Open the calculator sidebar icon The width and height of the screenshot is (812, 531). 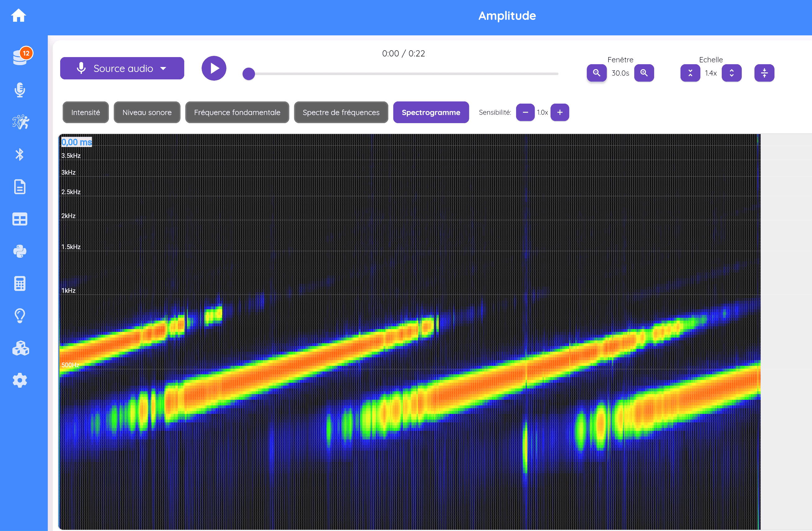pyautogui.click(x=20, y=283)
